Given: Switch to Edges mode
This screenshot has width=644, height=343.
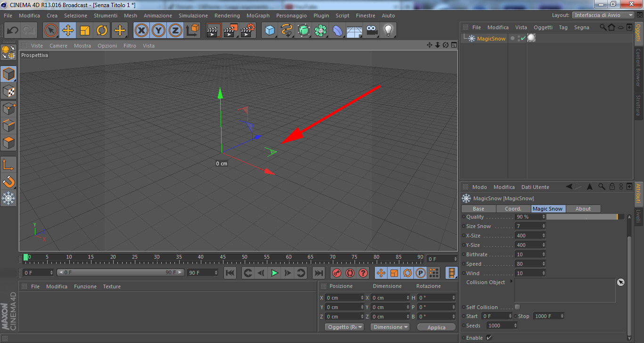Looking at the screenshot, I should click(x=8, y=125).
